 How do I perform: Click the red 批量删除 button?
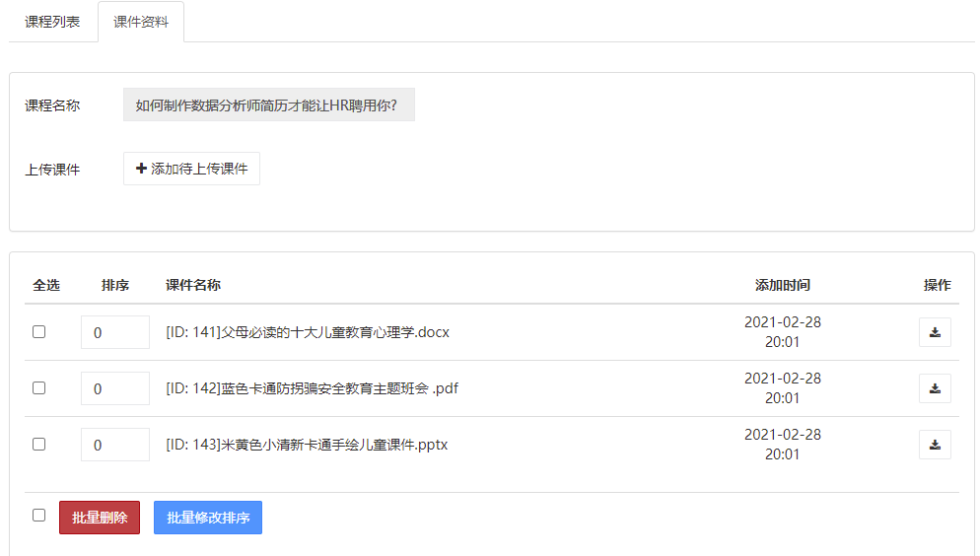(100, 518)
